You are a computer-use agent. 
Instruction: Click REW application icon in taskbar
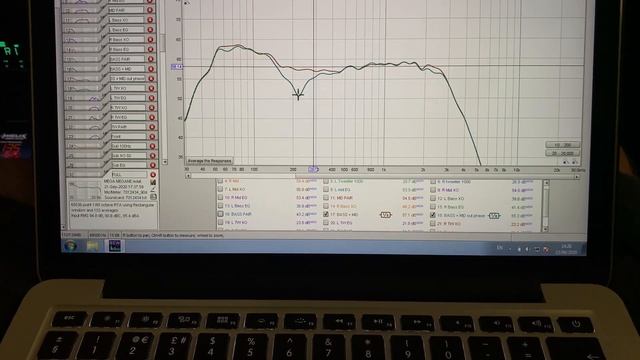coord(114,246)
